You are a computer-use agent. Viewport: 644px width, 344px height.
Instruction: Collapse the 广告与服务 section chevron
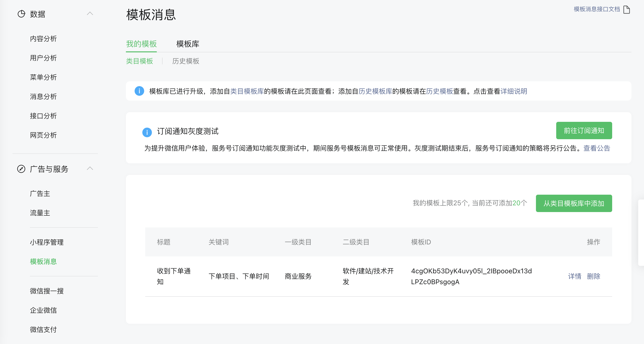[90, 168]
